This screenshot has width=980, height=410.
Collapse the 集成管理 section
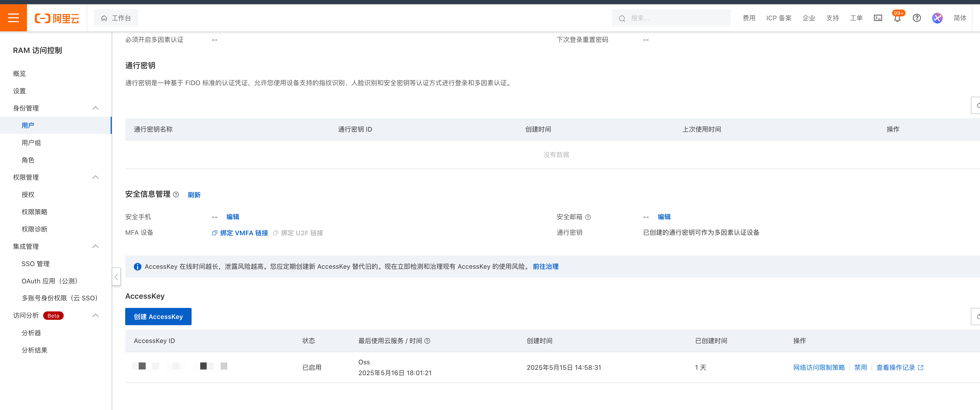[96, 246]
